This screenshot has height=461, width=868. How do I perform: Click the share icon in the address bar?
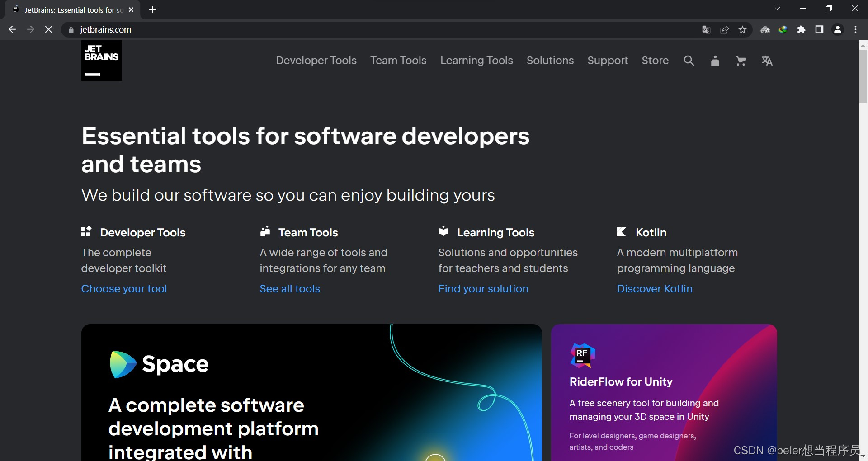tap(724, 29)
